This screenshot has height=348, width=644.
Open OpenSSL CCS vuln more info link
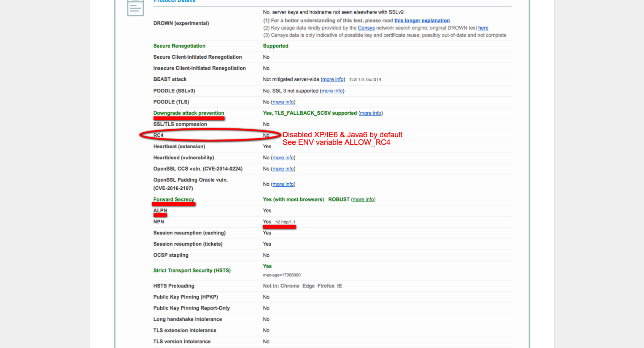[283, 169]
